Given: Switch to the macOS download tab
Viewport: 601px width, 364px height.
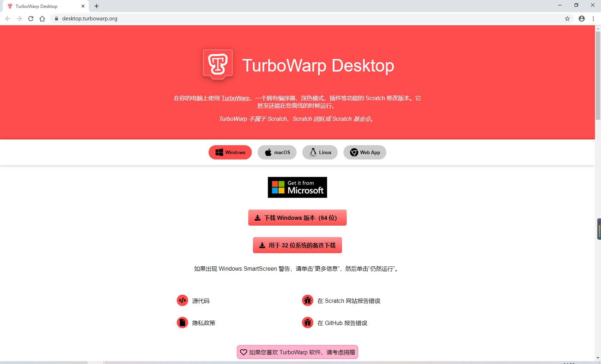Looking at the screenshot, I should click(277, 152).
